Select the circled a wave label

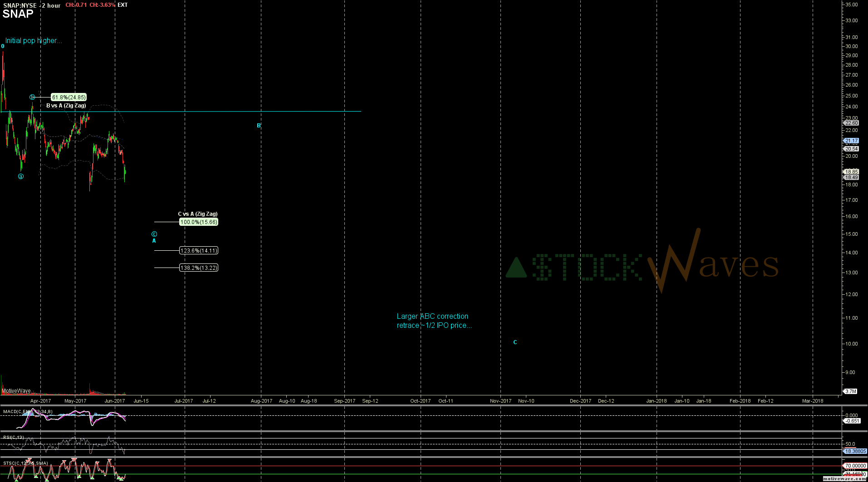click(x=21, y=176)
